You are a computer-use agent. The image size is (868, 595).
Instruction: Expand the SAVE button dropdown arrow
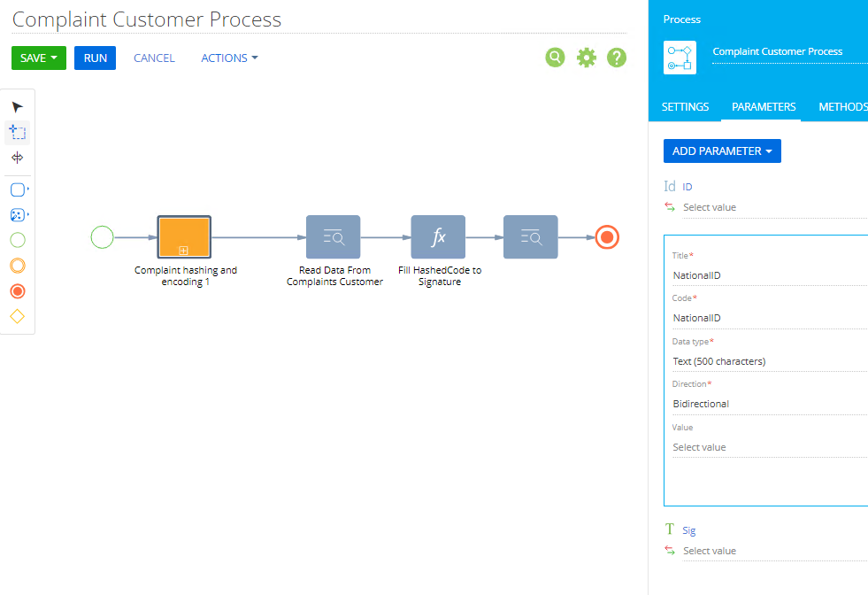pos(53,58)
